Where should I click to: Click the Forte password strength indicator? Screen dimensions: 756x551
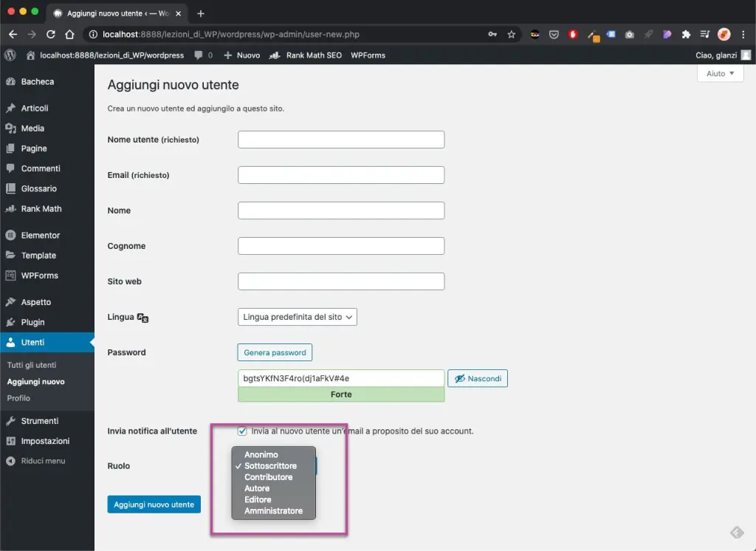coord(341,394)
